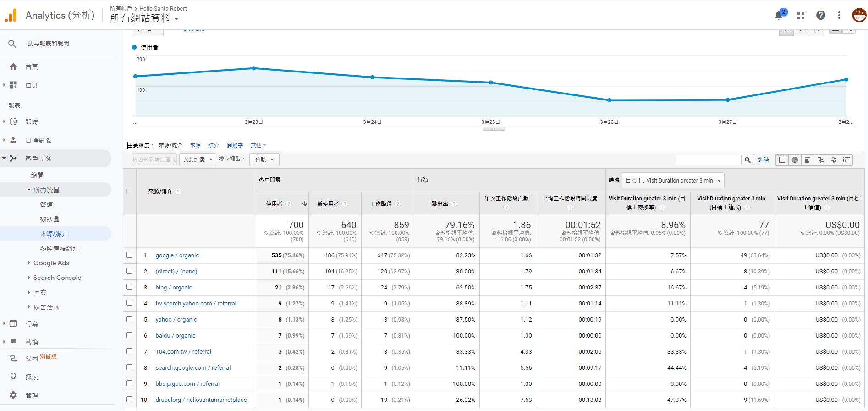Switch to data table view icon
868x411 pixels.
pyautogui.click(x=782, y=160)
